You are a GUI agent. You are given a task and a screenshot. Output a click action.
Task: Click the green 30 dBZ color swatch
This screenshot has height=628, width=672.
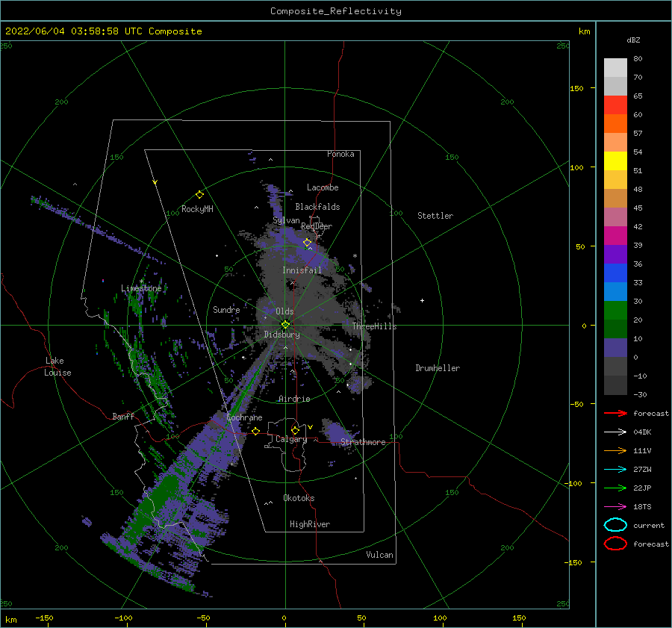[615, 311]
